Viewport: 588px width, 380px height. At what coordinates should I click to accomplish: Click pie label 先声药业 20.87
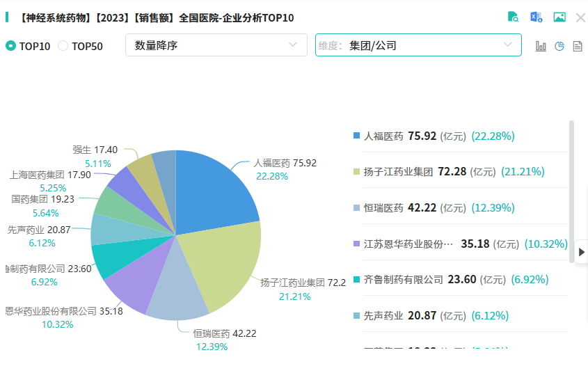pyautogui.click(x=39, y=230)
